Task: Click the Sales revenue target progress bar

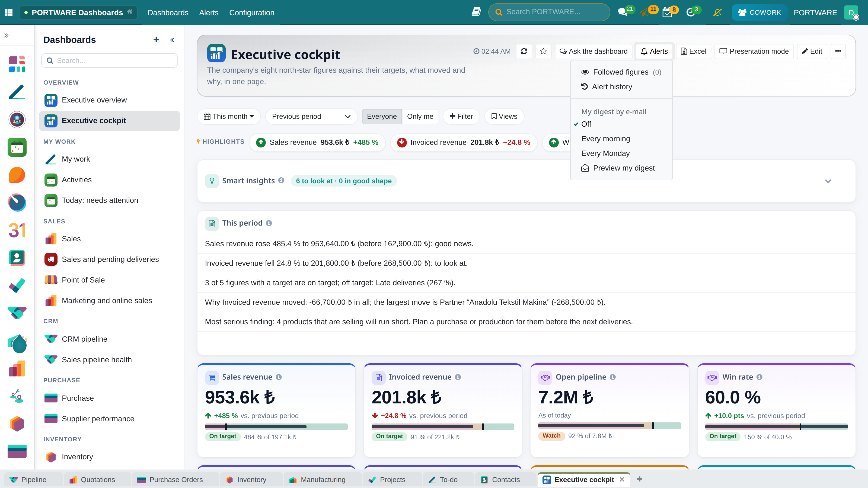Action: point(276,427)
